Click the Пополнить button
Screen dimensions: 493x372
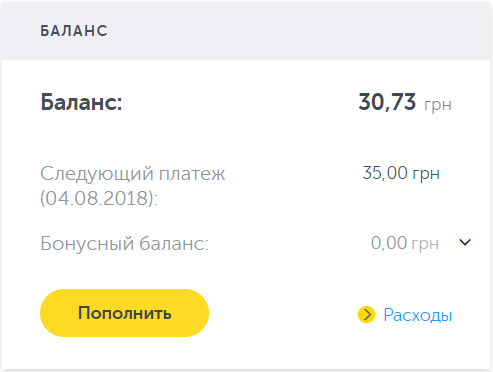(x=124, y=313)
